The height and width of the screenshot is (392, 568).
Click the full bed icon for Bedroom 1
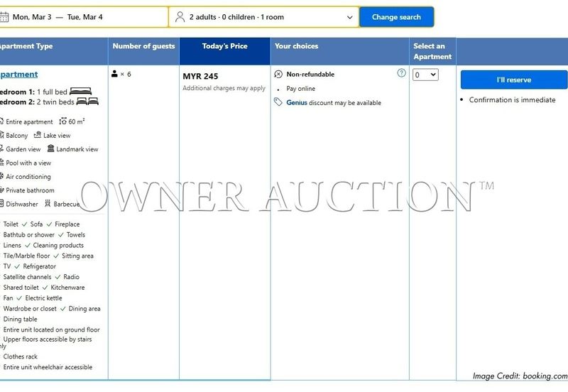80,92
